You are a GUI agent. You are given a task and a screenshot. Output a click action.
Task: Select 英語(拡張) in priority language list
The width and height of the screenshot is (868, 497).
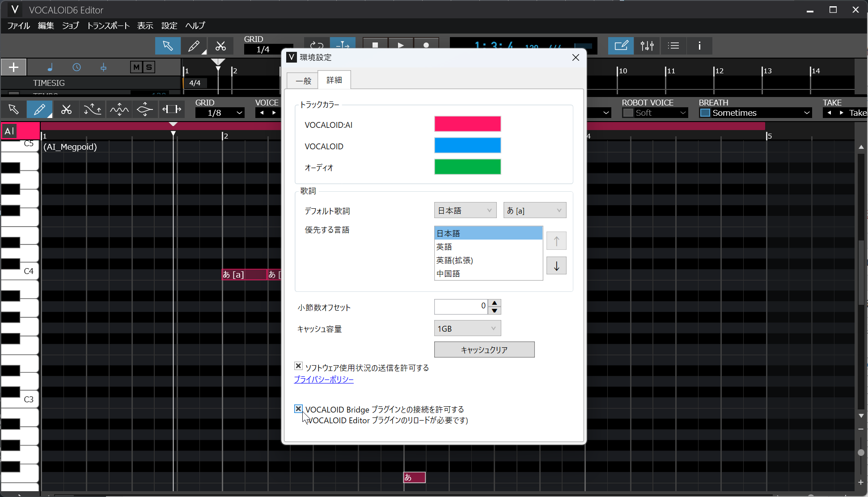point(488,260)
